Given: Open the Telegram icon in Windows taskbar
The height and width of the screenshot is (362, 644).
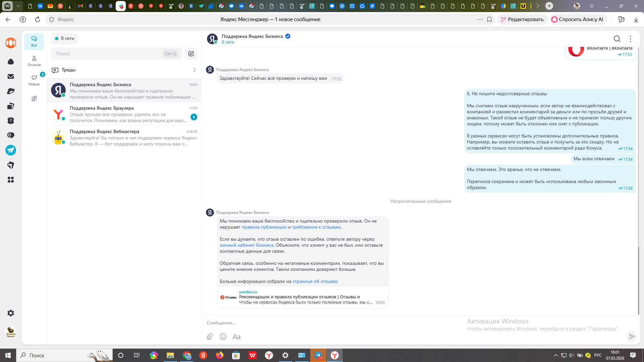Looking at the screenshot, I should click(318, 355).
